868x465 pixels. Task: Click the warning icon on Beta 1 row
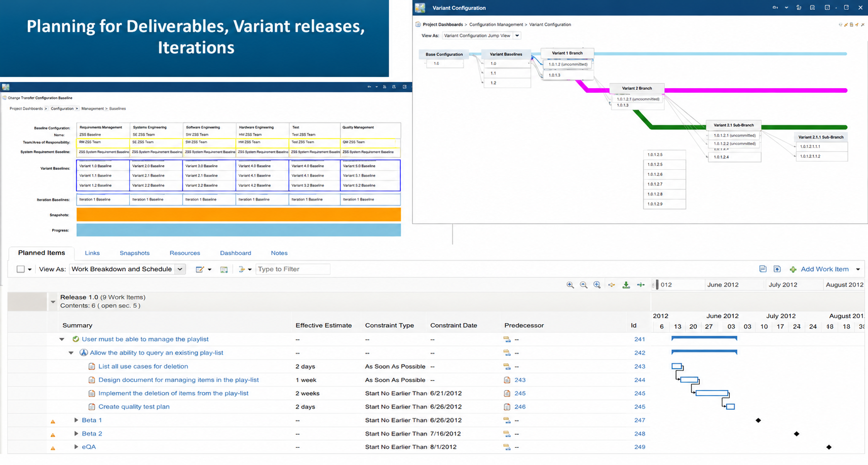53,421
